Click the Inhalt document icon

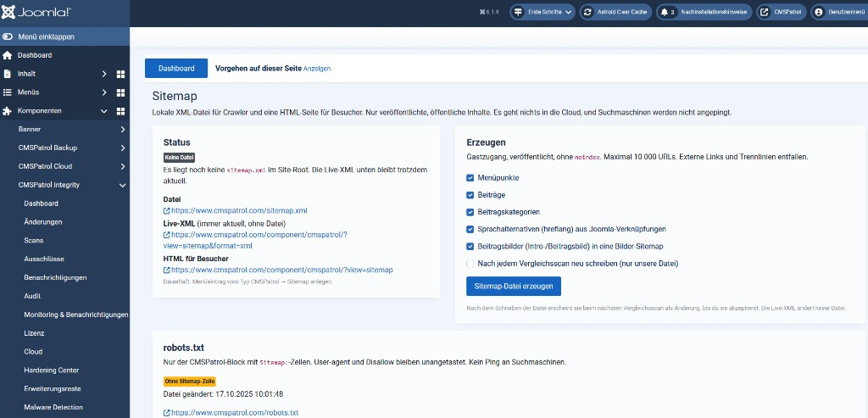pos(7,74)
